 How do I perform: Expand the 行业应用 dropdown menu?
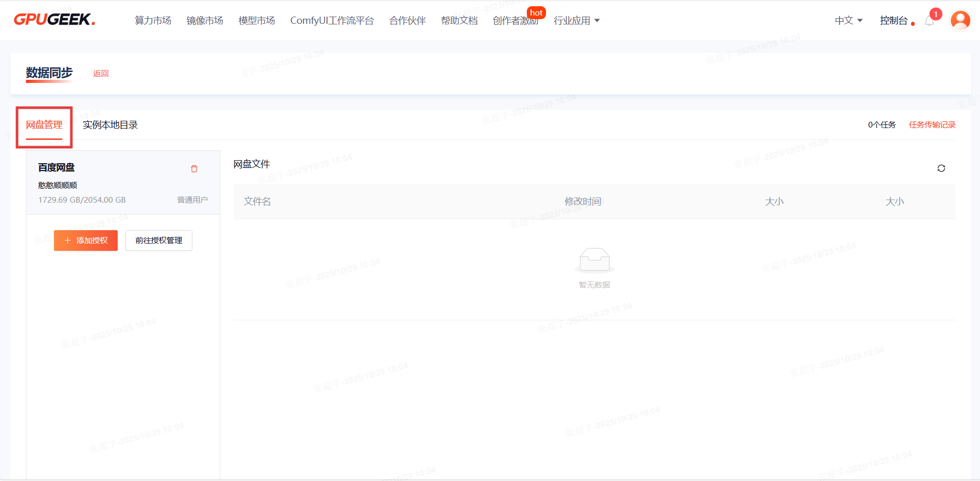[576, 21]
